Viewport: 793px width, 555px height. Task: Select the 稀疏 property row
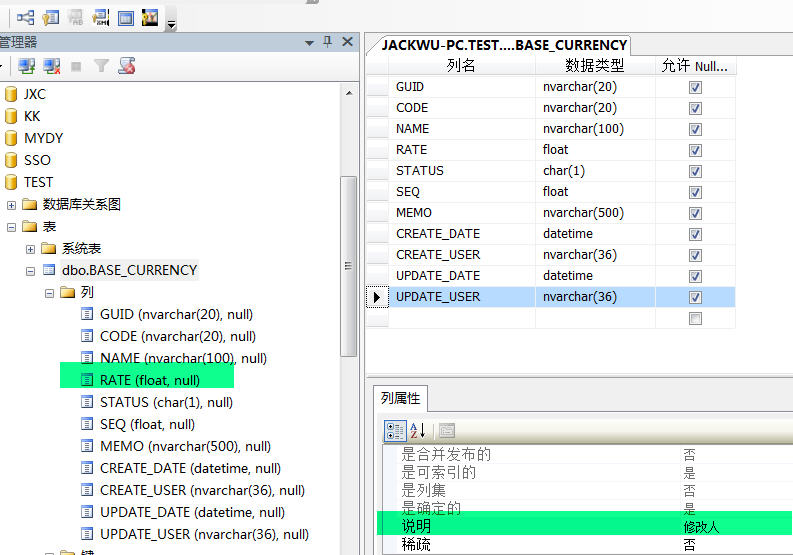[x=587, y=544]
